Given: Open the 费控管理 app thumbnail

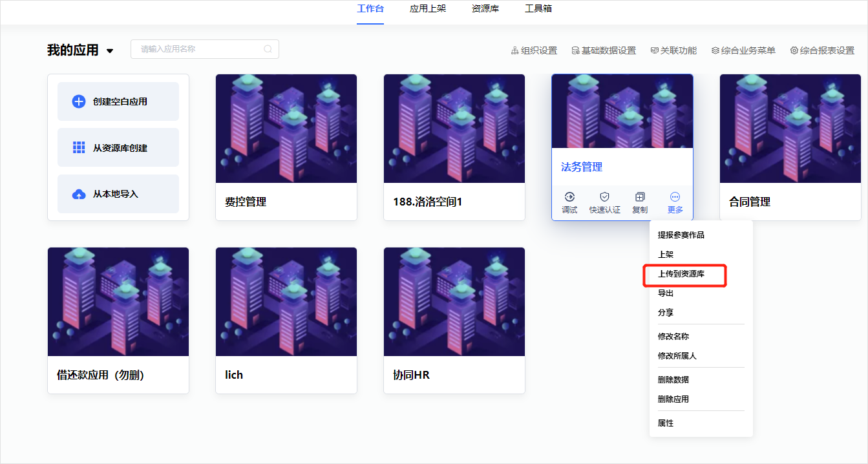Looking at the screenshot, I should [x=286, y=129].
